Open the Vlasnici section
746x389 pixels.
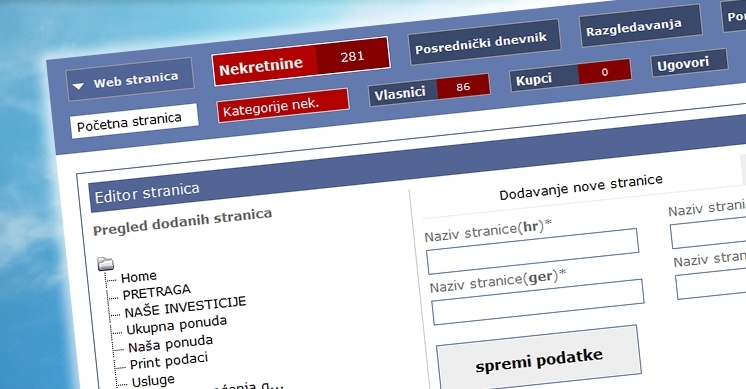click(x=403, y=92)
